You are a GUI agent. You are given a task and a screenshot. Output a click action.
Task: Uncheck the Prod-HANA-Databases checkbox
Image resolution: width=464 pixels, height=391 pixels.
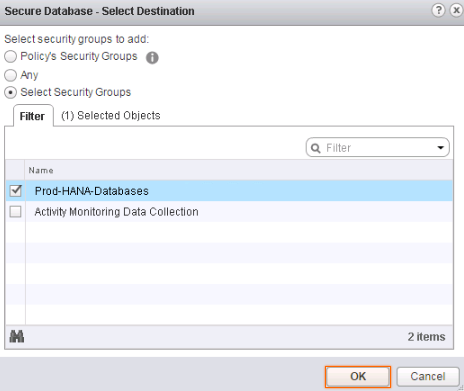pos(16,191)
